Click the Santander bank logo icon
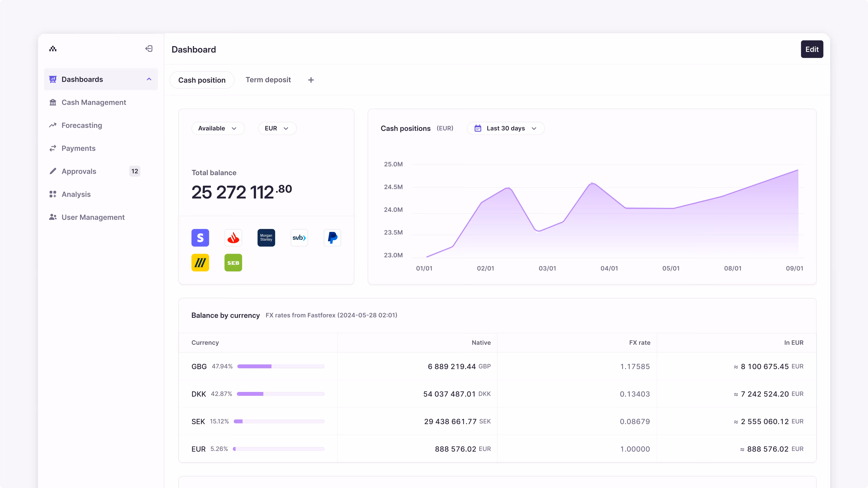The width and height of the screenshot is (868, 488). pos(233,238)
